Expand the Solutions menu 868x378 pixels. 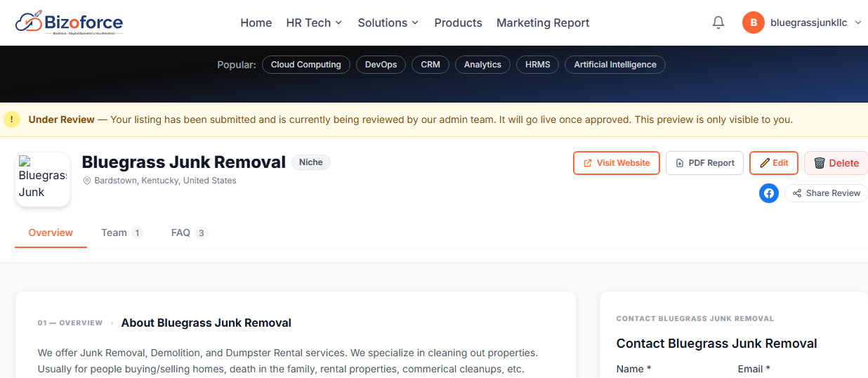[388, 22]
